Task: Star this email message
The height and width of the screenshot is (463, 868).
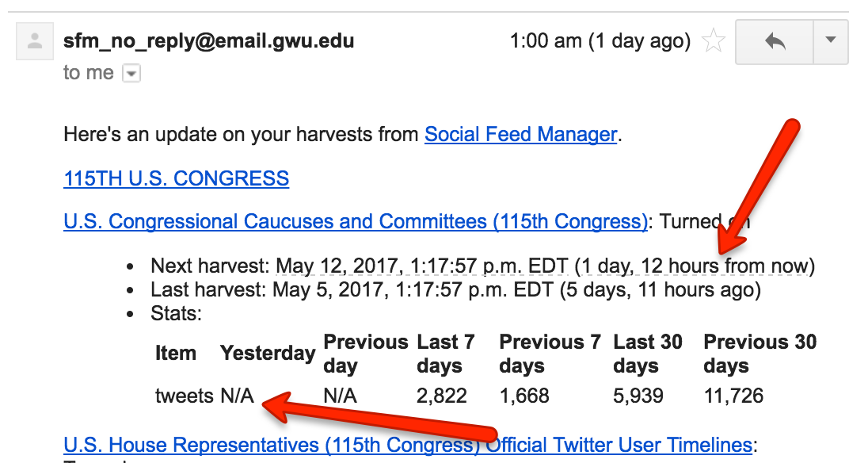Action: pos(713,41)
